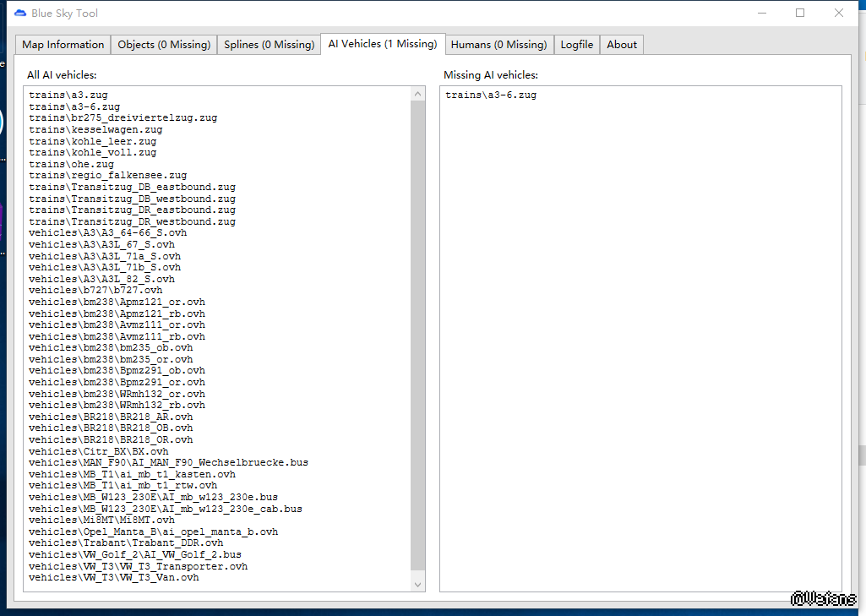This screenshot has height=616, width=866.
Task: Select vehicles\Trabant\Trabant_DDR.ovh entry
Action: point(126,543)
